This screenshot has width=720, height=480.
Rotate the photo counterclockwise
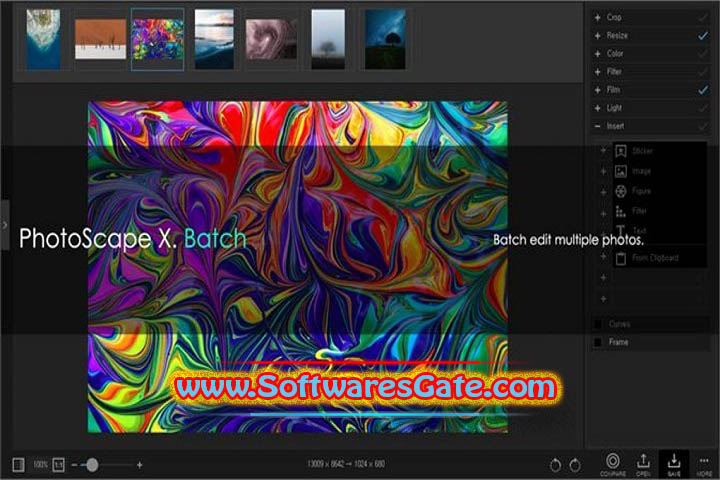point(555,465)
